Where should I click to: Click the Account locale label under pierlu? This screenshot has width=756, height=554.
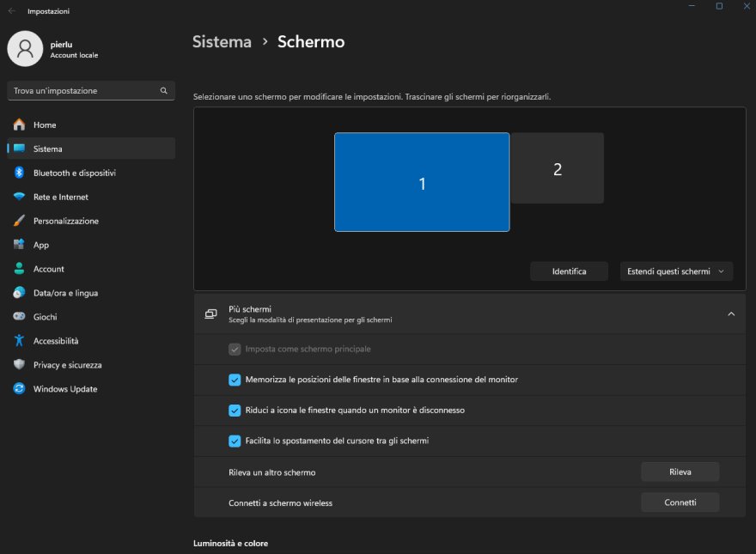74,55
